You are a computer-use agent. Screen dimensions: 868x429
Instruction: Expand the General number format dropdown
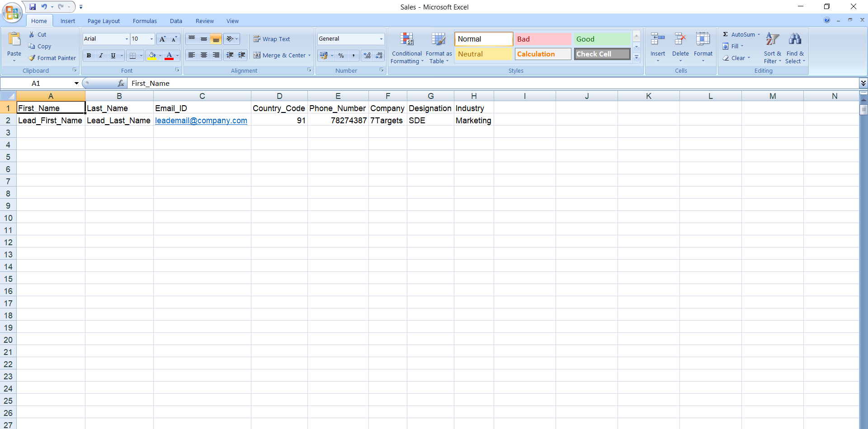click(x=381, y=39)
